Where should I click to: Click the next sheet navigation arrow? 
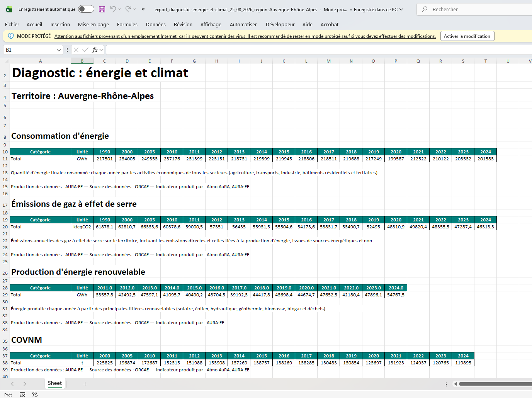point(25,384)
